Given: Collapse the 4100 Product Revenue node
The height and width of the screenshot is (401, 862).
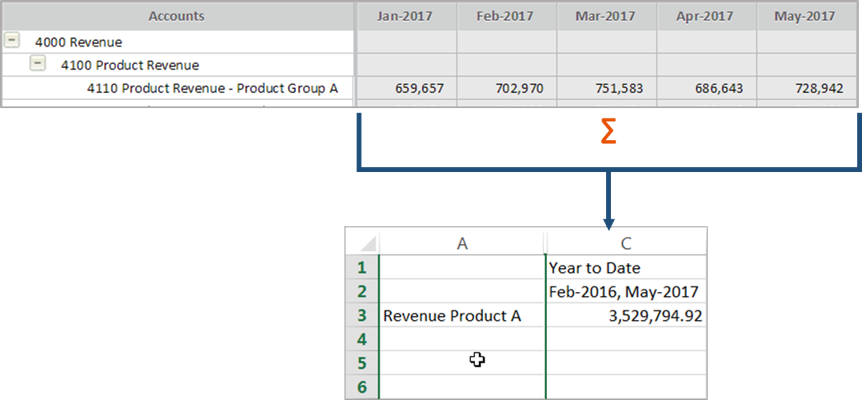Looking at the screenshot, I should coord(37,64).
